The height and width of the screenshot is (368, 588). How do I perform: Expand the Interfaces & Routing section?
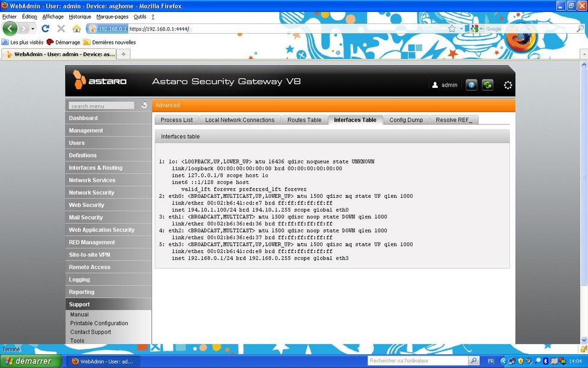pos(95,168)
